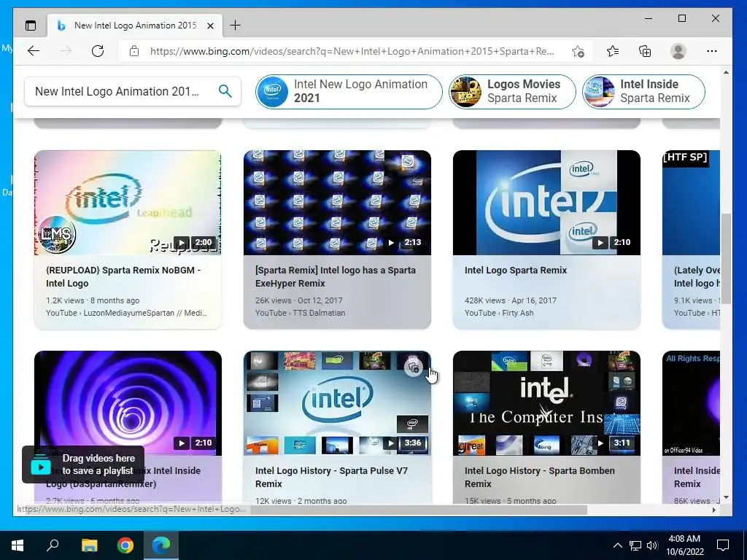Launch Google Chrome from taskbar
Image resolution: width=747 pixels, height=560 pixels.
coord(125,545)
